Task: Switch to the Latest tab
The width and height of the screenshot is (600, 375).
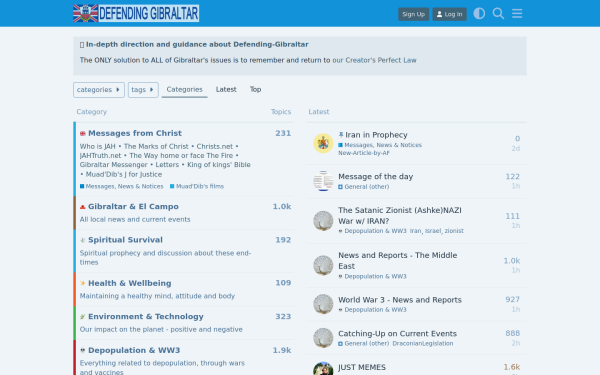Action: pos(226,90)
